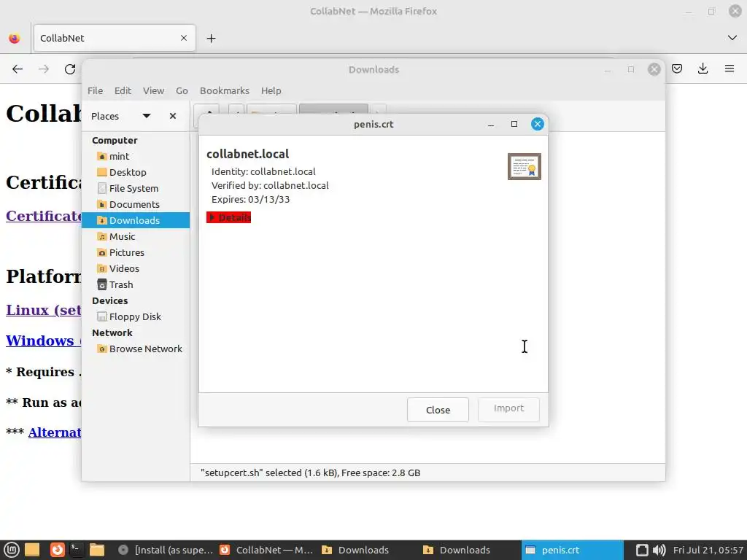Open Firefox list all tabs chevron
Screen dimensions: 747x560
pos(732,38)
